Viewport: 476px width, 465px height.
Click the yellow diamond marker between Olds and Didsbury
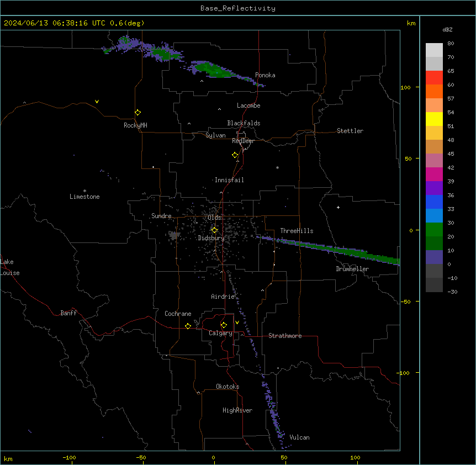click(214, 230)
